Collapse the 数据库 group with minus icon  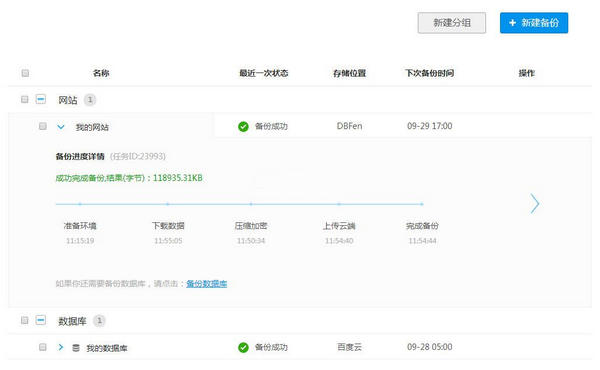(41, 320)
